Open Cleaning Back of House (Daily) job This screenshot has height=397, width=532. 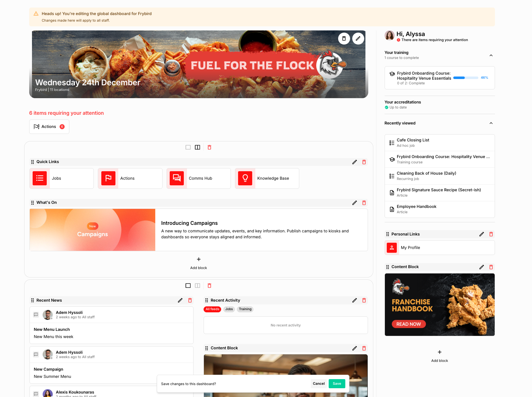439,176
